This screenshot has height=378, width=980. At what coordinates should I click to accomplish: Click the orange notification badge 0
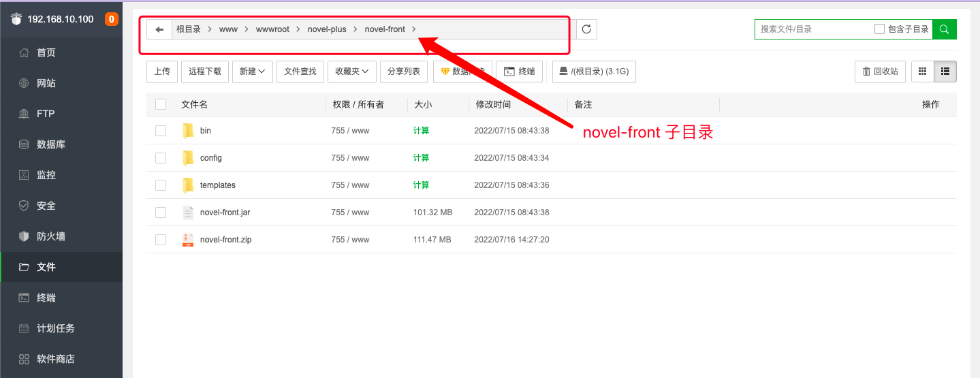pyautogui.click(x=112, y=19)
